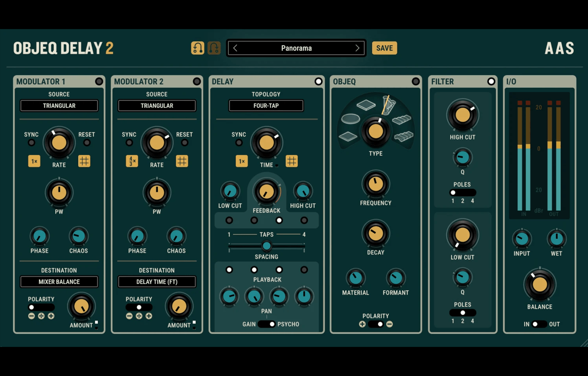
Task: Toggle the DELAY section enable LED
Action: point(318,81)
